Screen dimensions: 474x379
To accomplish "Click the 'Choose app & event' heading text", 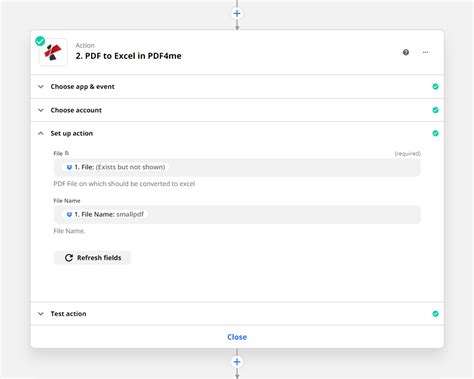I will click(x=82, y=87).
